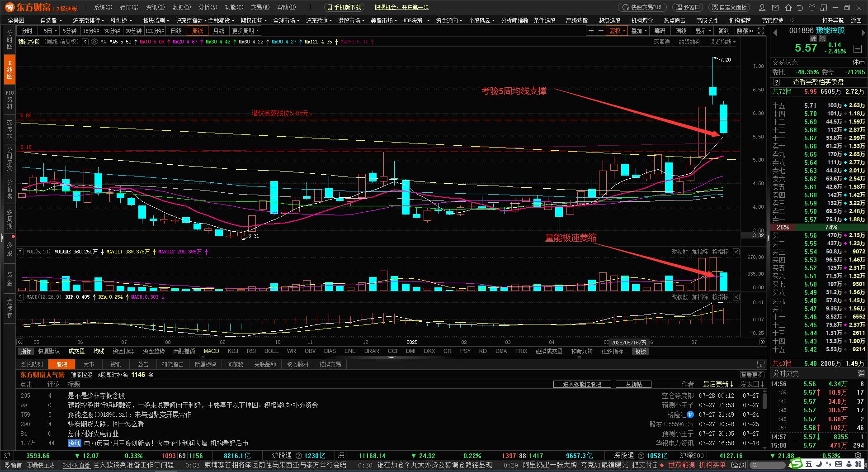Open the mail messages icon
The image size is (868, 472).
(x=776, y=8)
